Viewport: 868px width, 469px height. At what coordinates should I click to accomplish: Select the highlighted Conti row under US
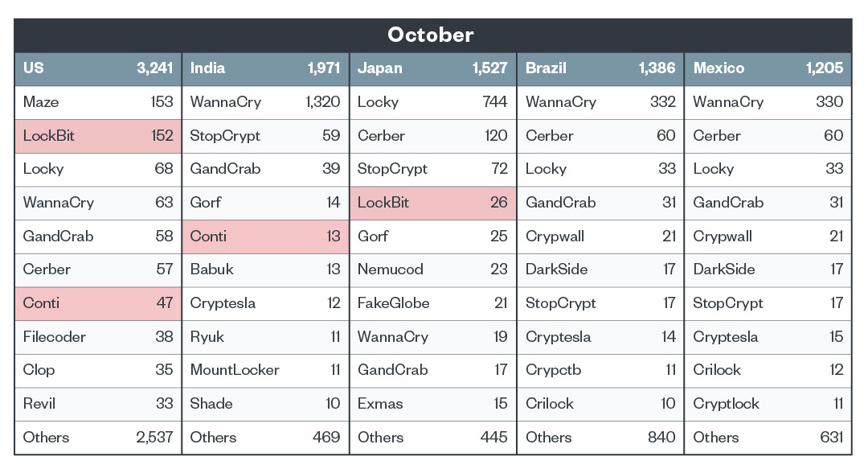click(98, 303)
